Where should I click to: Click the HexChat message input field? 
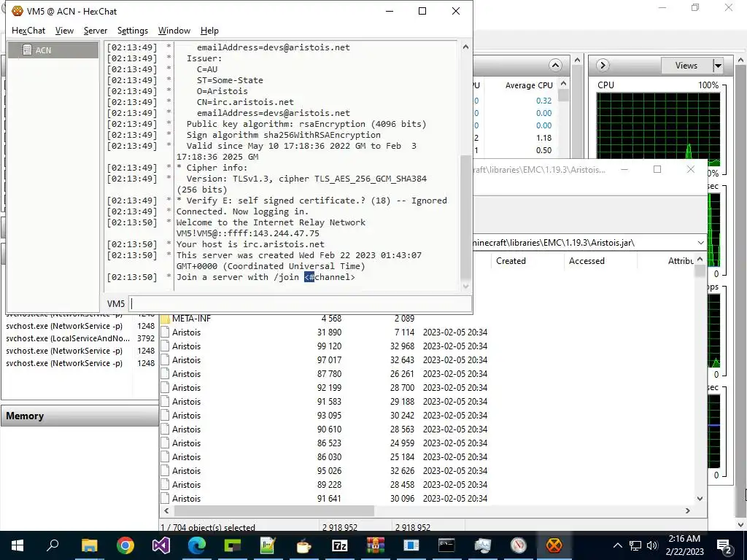[x=300, y=304]
